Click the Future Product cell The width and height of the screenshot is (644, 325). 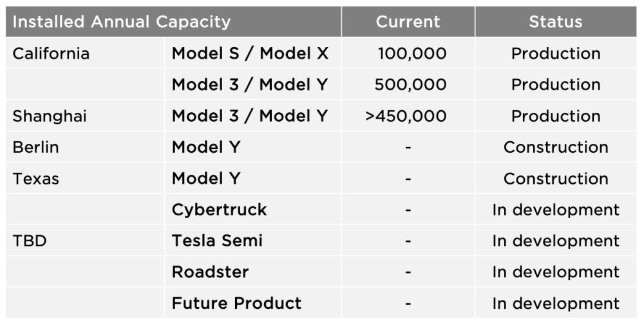click(236, 303)
